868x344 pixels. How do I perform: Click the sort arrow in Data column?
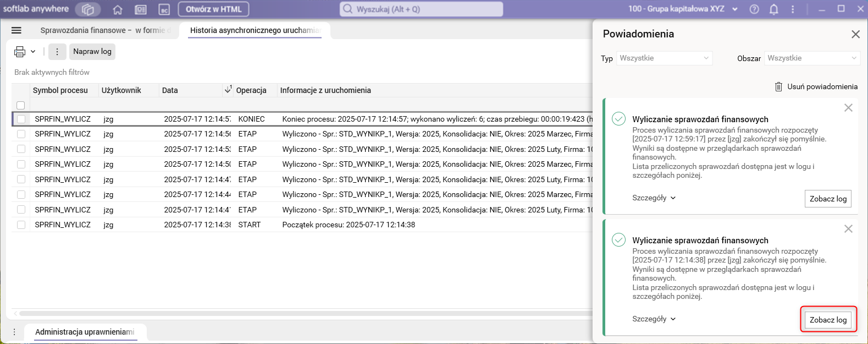click(x=228, y=90)
